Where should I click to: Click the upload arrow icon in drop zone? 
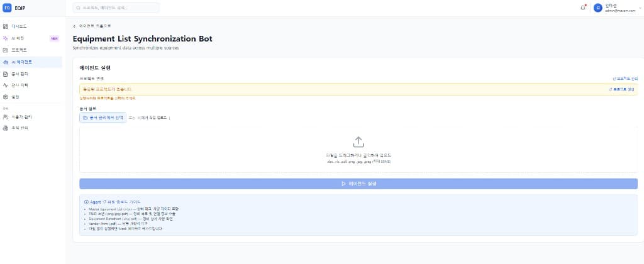(x=358, y=142)
